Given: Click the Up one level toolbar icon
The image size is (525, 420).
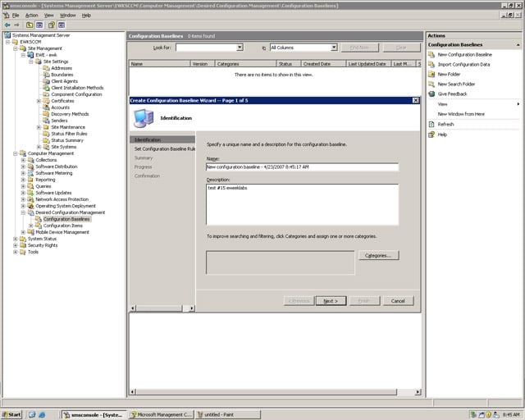Looking at the screenshot, I should [30, 25].
